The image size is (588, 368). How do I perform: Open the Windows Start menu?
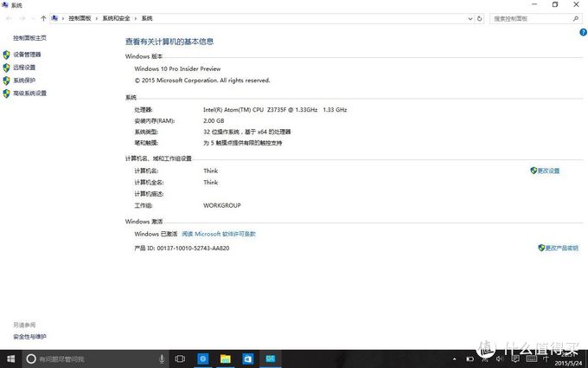(11, 358)
